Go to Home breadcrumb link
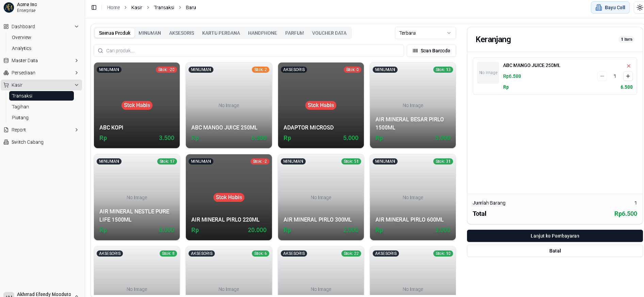The width and height of the screenshot is (644, 297). tap(113, 7)
